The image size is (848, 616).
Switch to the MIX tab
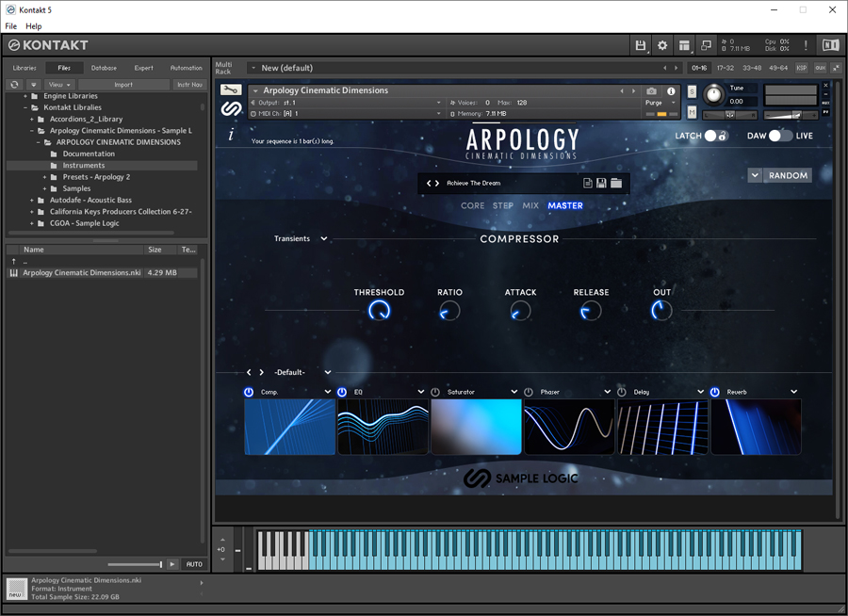click(x=530, y=206)
